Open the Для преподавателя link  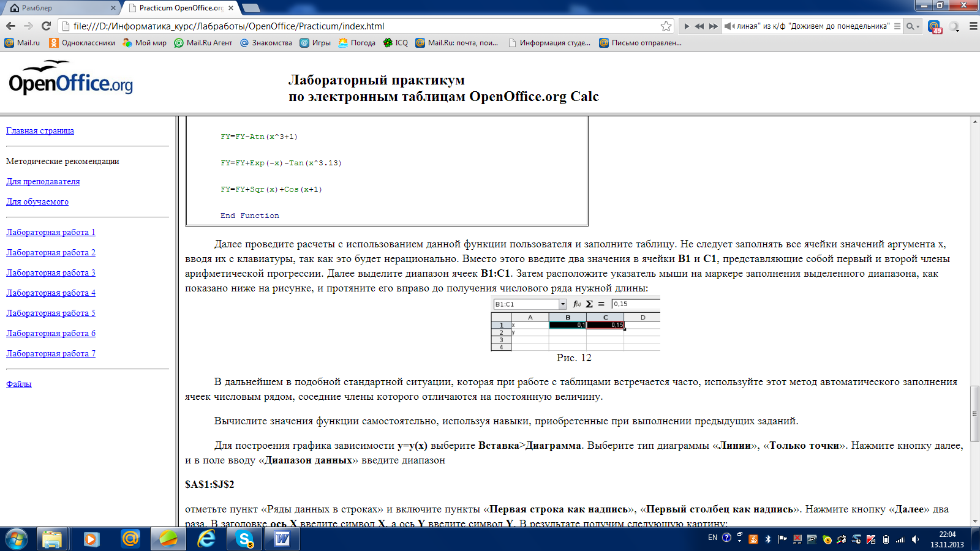pos(43,181)
